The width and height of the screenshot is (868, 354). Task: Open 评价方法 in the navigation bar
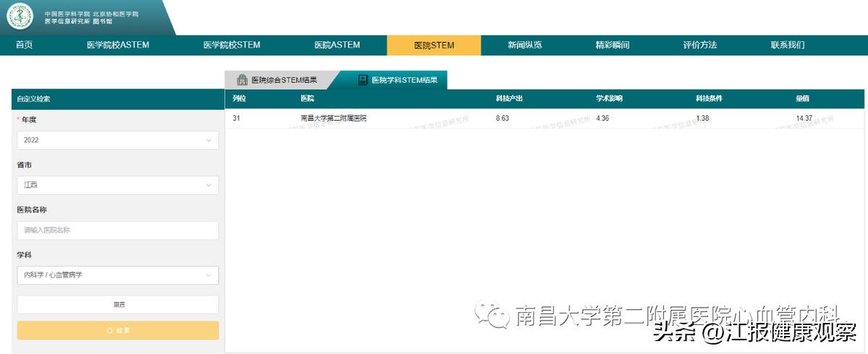(x=700, y=45)
